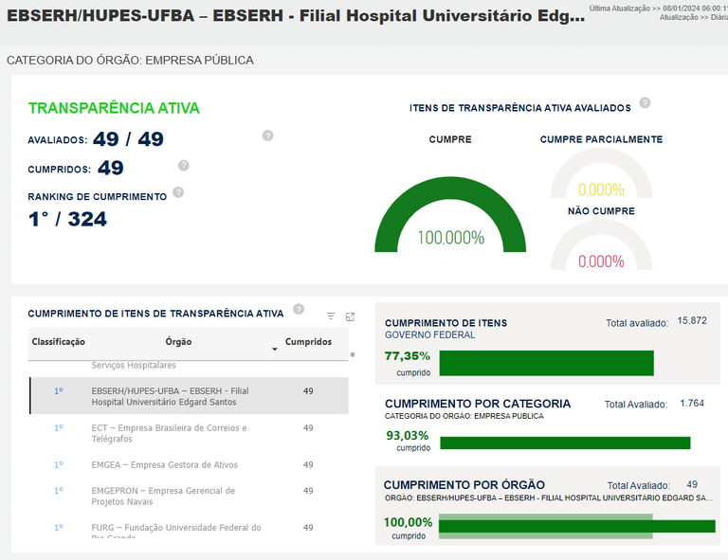
Task: Select the EBSERH/HUPES-UFBA table row
Action: point(189,396)
